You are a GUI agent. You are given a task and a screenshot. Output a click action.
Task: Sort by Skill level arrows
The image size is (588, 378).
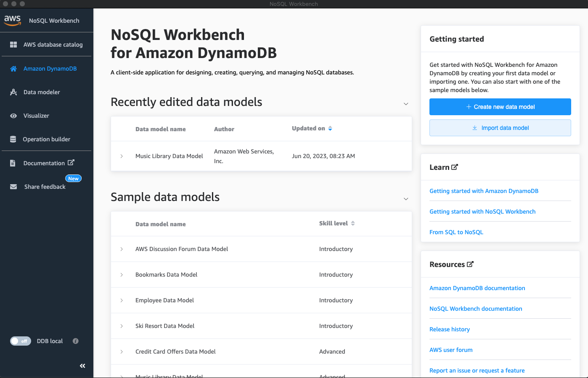[353, 223]
